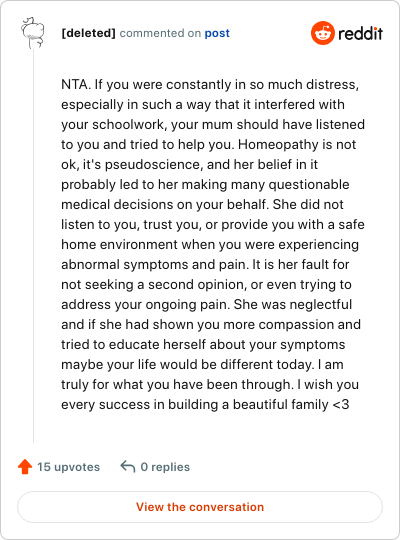Image resolution: width=400 pixels, height=540 pixels.
Task: Click the '0 replies' label
Action: tap(165, 467)
